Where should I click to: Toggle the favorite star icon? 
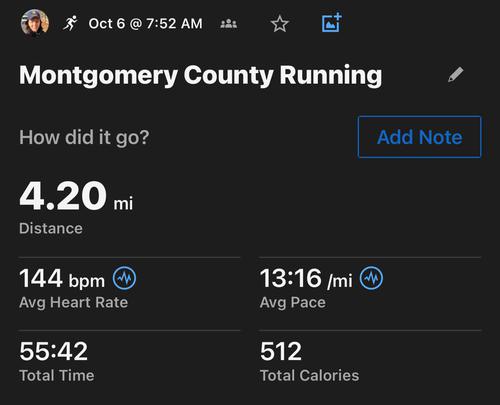(x=280, y=24)
